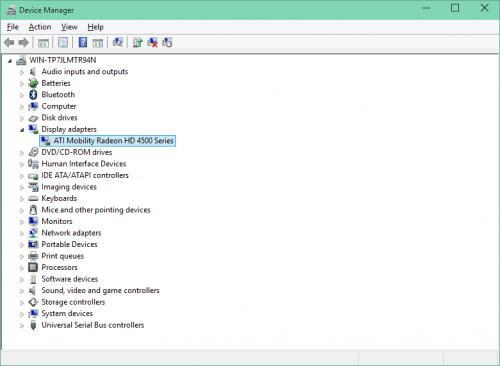The image size is (500, 366).
Task: Expand Sound, video and game controllers arrow
Action: [x=22, y=291]
